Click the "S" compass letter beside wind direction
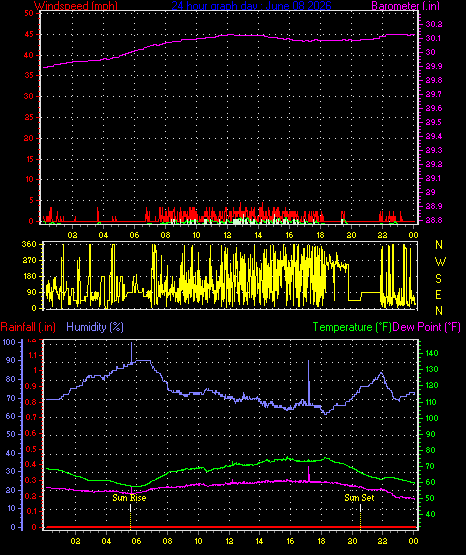This screenshot has width=466, height=555. 438,279
